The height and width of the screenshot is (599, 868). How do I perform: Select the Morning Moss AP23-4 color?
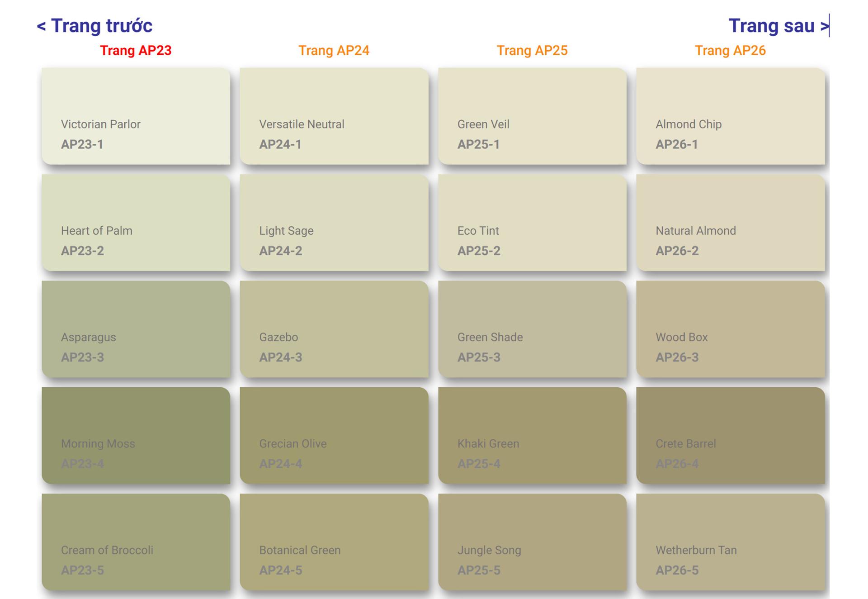pyautogui.click(x=136, y=435)
